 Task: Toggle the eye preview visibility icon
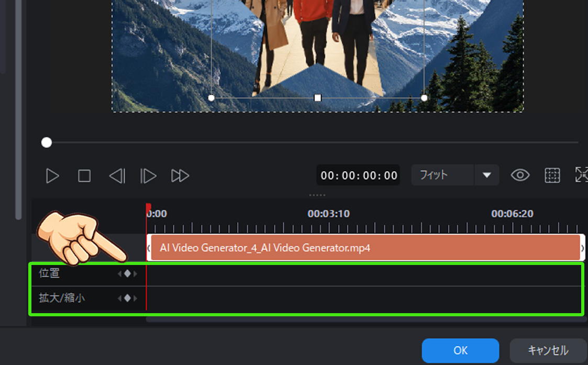tap(520, 175)
